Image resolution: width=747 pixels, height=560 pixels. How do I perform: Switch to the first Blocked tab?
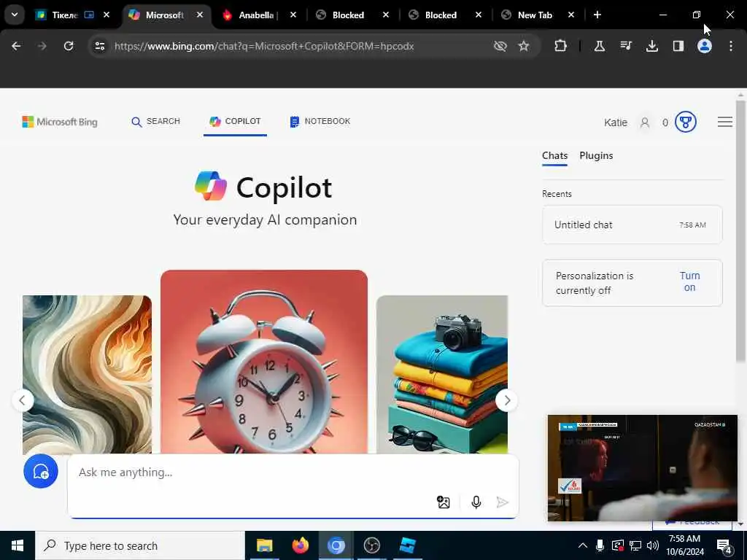tap(349, 15)
